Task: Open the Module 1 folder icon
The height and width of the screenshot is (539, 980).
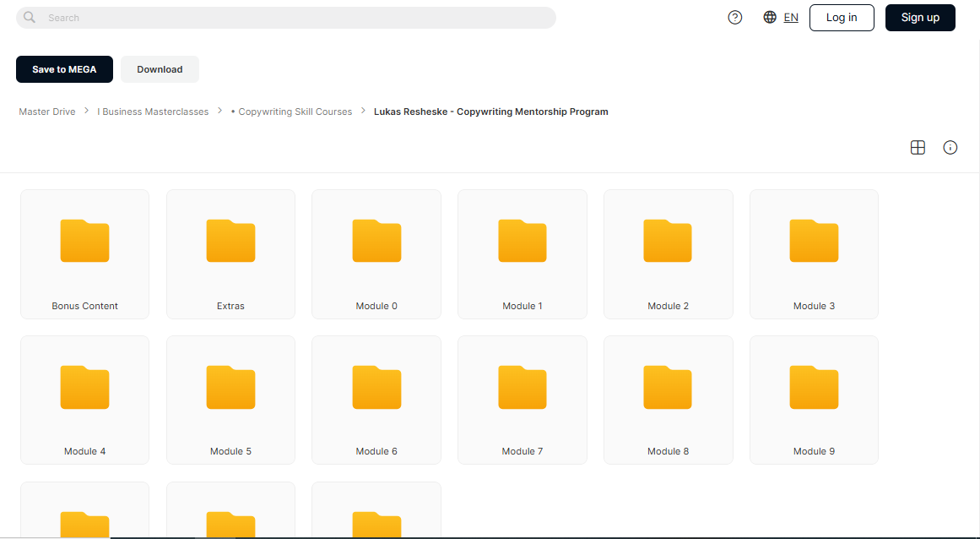Action: (x=522, y=241)
